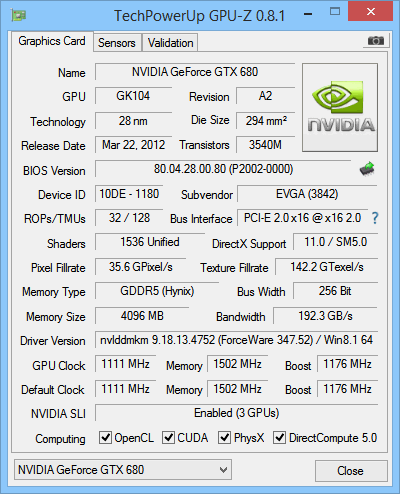Open the GPU selection dropdown
Screen dimensions: 400x494
[123, 470]
